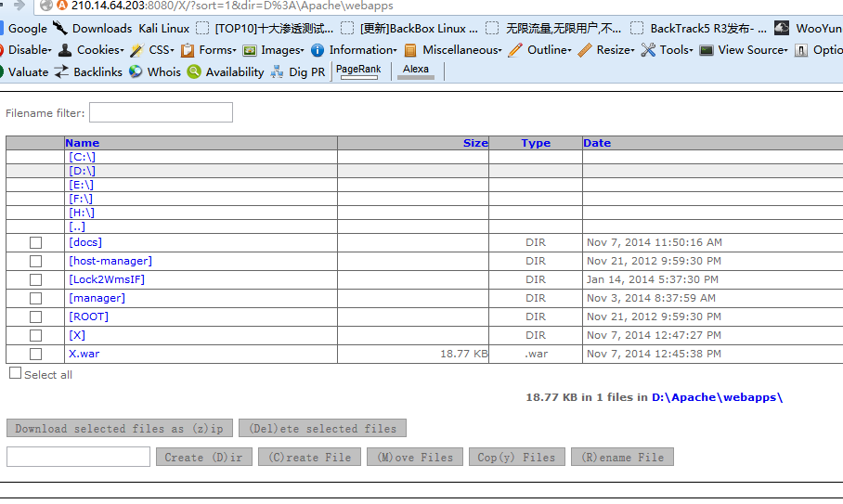Screen dimensions: 843x504
Task: Open the D:\Apache\webapps\ path link
Action: [x=717, y=397]
